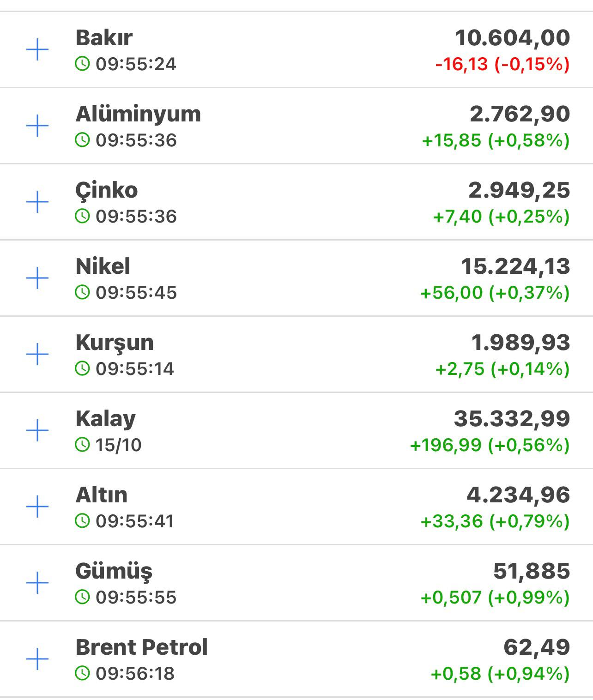
Task: Click the plus icon for Kurşun
Action: (37, 355)
